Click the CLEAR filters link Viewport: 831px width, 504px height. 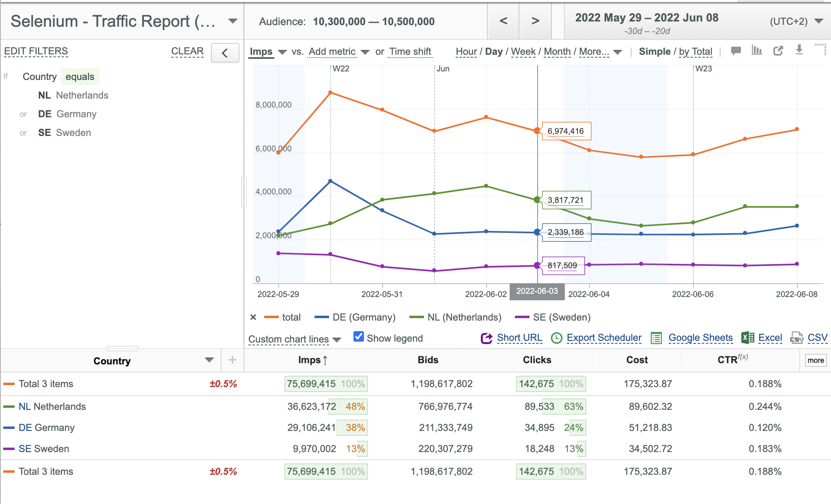pos(187,51)
